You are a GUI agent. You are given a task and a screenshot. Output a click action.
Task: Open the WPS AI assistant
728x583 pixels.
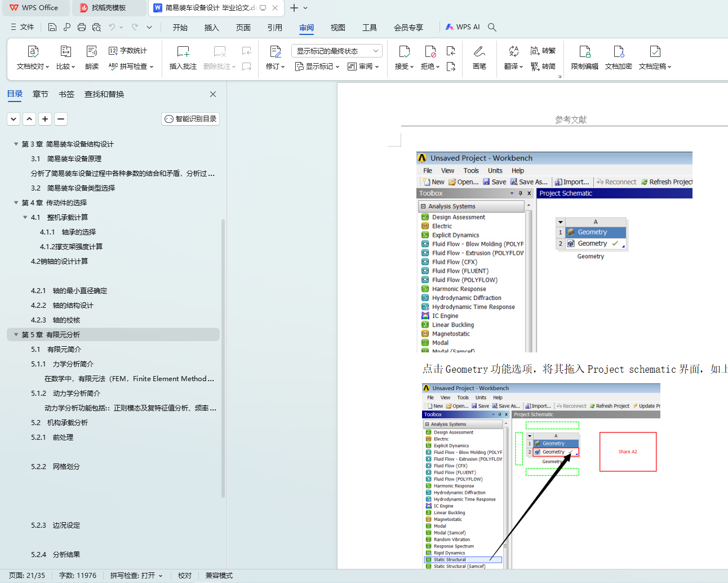(463, 27)
